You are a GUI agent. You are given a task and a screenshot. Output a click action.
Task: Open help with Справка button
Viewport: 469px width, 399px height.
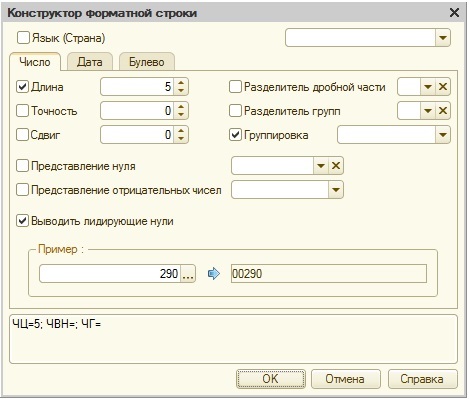(x=422, y=379)
